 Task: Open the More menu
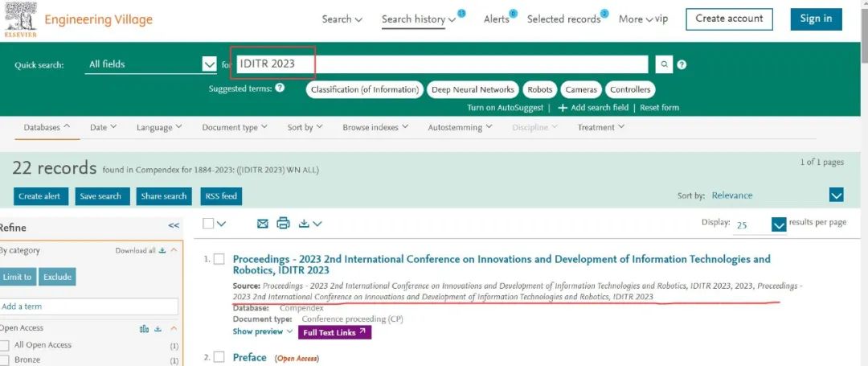636,19
